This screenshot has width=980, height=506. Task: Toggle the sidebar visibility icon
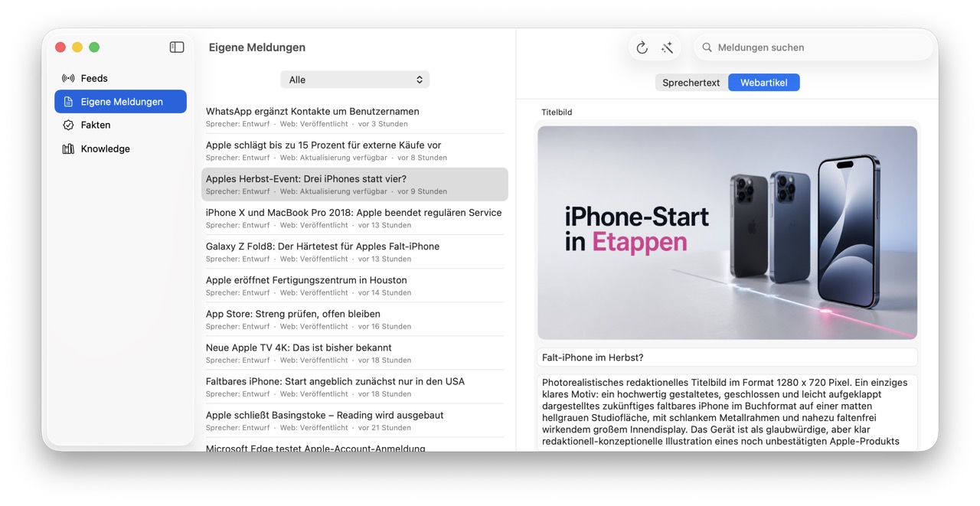point(177,47)
